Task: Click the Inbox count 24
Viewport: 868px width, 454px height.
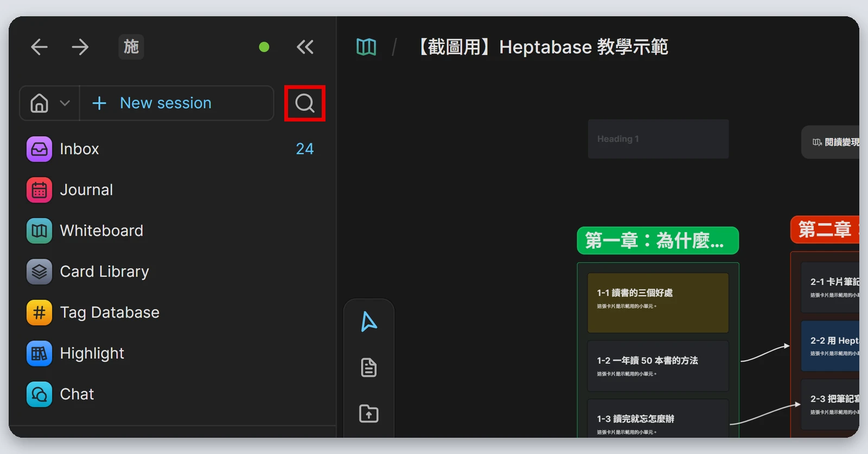Action: click(305, 149)
